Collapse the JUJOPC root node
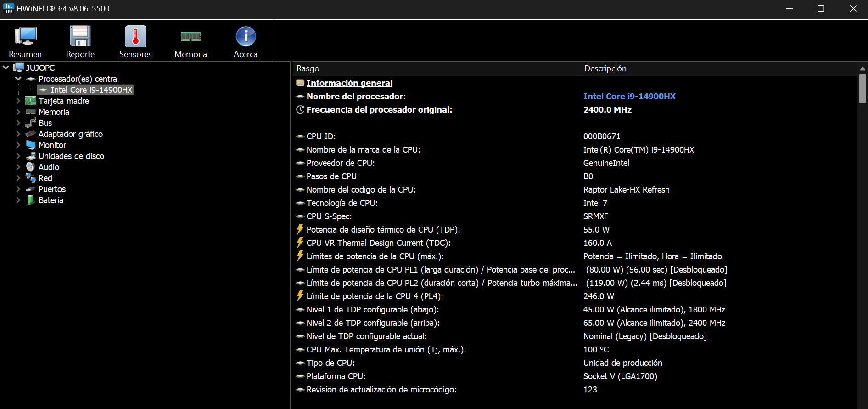This screenshot has width=868, height=409. 6,68
